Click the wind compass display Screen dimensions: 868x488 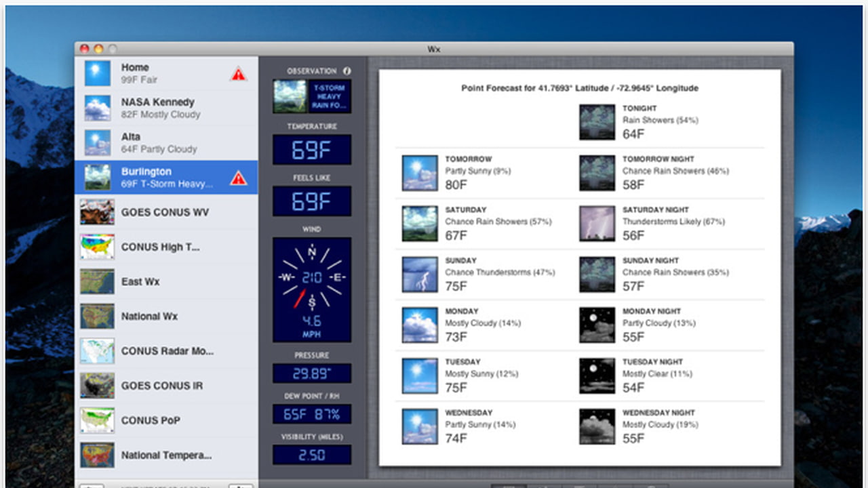(312, 289)
